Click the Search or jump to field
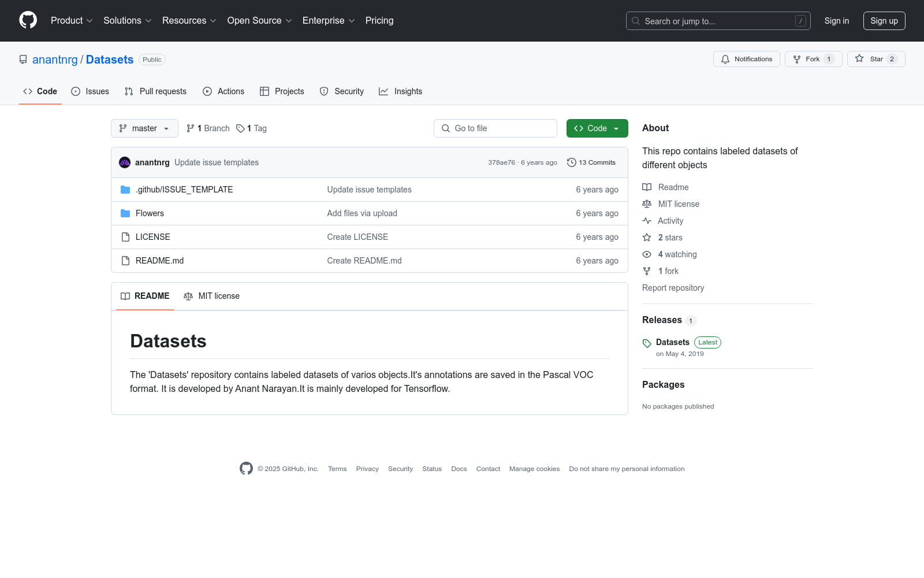 click(718, 21)
